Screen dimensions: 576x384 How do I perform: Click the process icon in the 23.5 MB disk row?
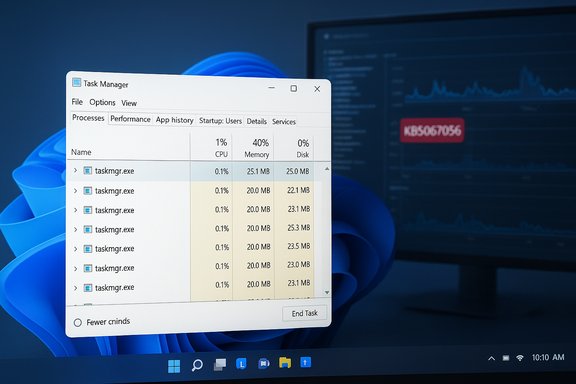point(87,249)
